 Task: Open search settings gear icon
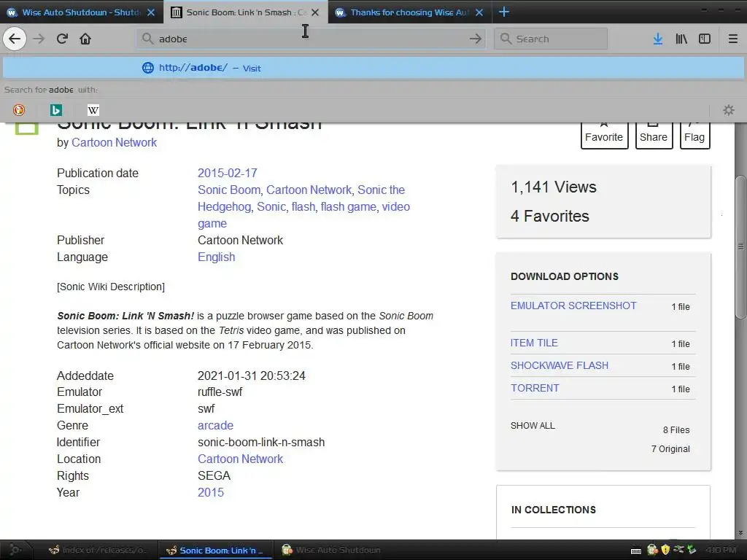click(x=729, y=110)
